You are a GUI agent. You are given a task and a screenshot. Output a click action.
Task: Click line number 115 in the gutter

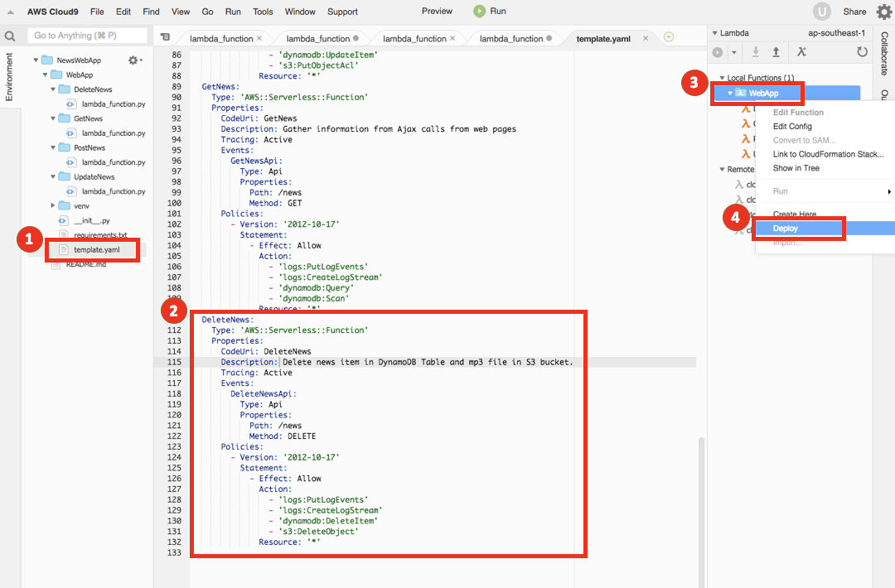pyautogui.click(x=174, y=362)
